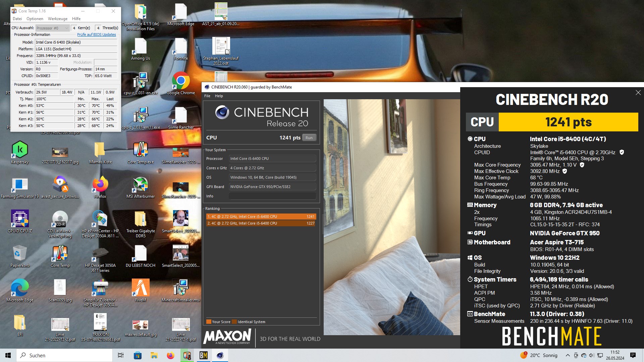Screen dimensions: 644x362
Task: Click the Cinebench Info input field
Action: (x=272, y=196)
